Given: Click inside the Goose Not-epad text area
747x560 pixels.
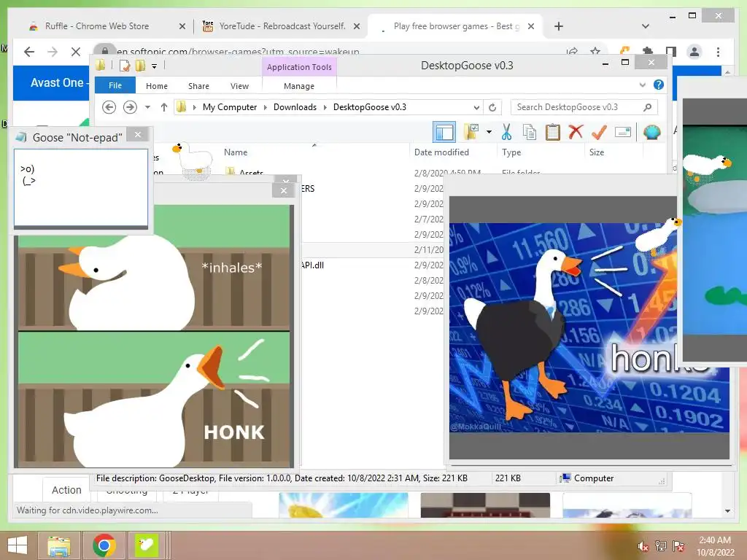Looking at the screenshot, I should coord(81,187).
